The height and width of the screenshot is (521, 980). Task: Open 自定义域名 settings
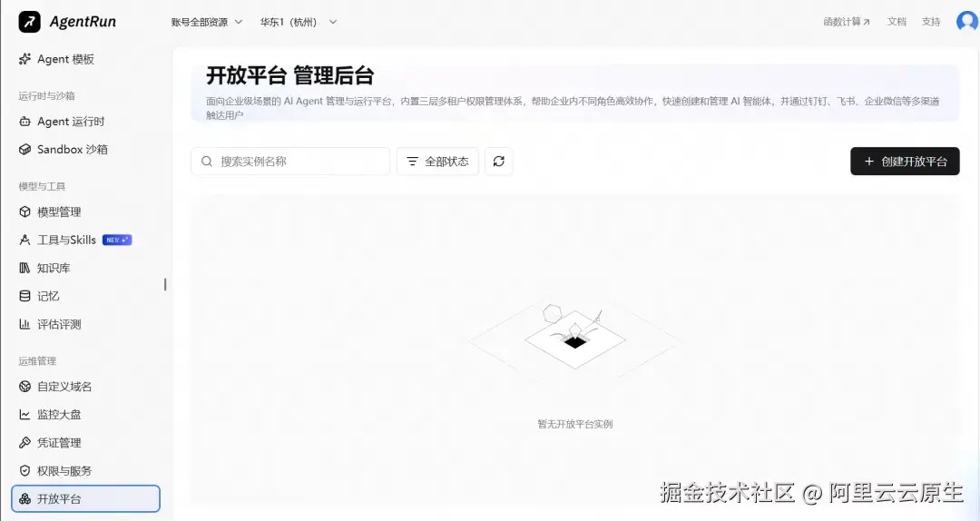point(85,387)
